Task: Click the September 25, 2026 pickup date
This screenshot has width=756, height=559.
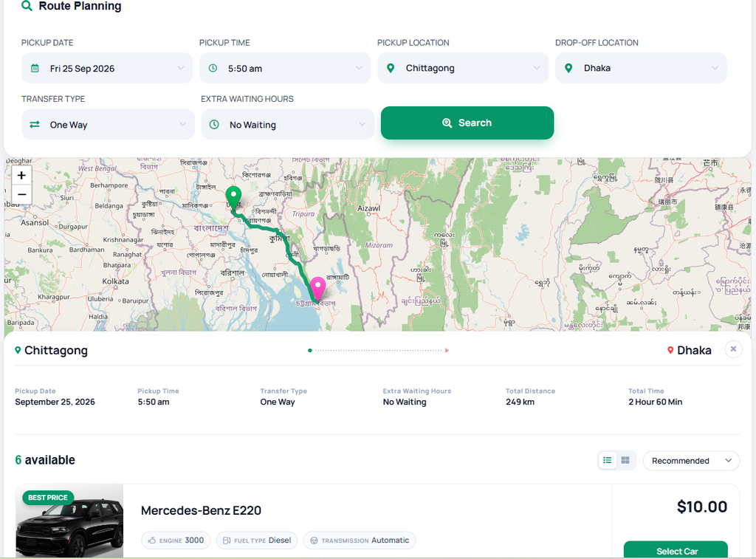Action: [x=55, y=402]
